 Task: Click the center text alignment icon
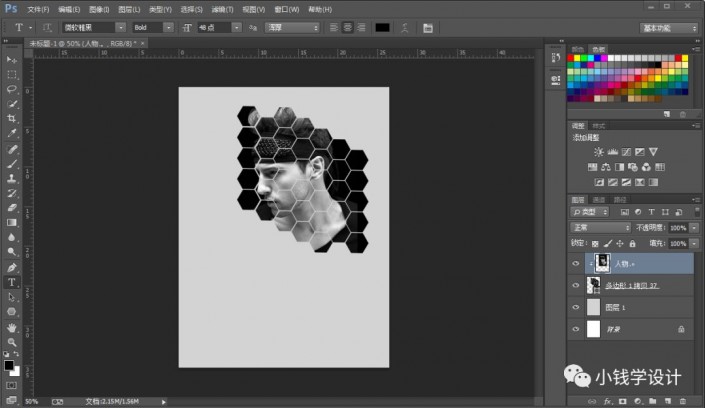346,27
